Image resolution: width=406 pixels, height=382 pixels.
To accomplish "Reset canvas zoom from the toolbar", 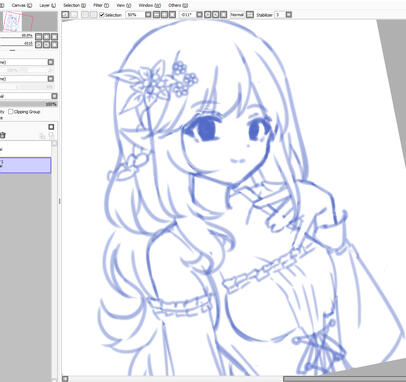I will click(172, 15).
